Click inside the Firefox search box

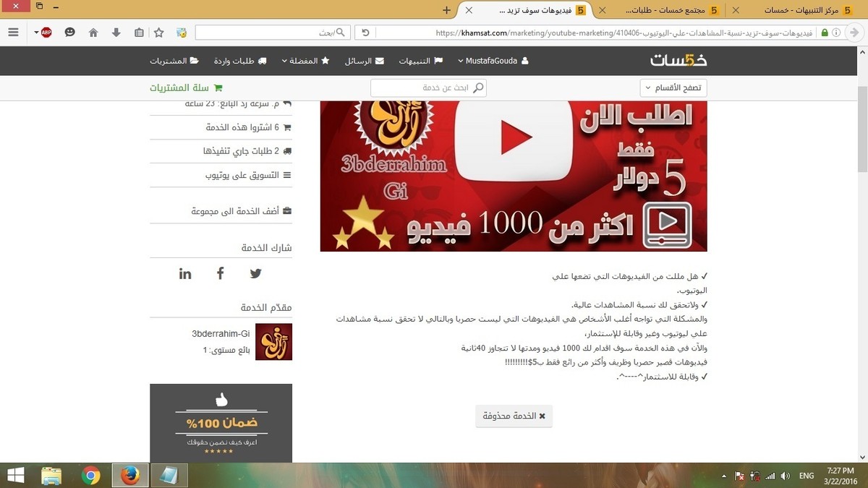(273, 33)
